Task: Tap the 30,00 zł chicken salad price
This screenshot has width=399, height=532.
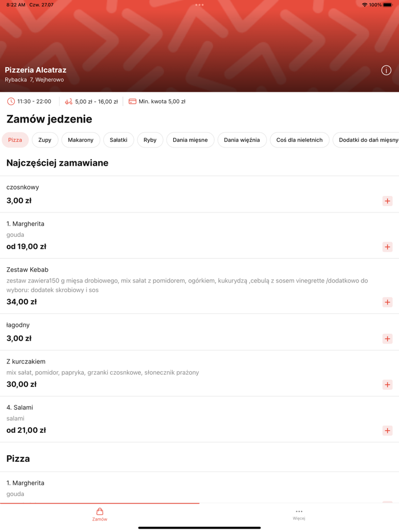Action: (x=22, y=384)
